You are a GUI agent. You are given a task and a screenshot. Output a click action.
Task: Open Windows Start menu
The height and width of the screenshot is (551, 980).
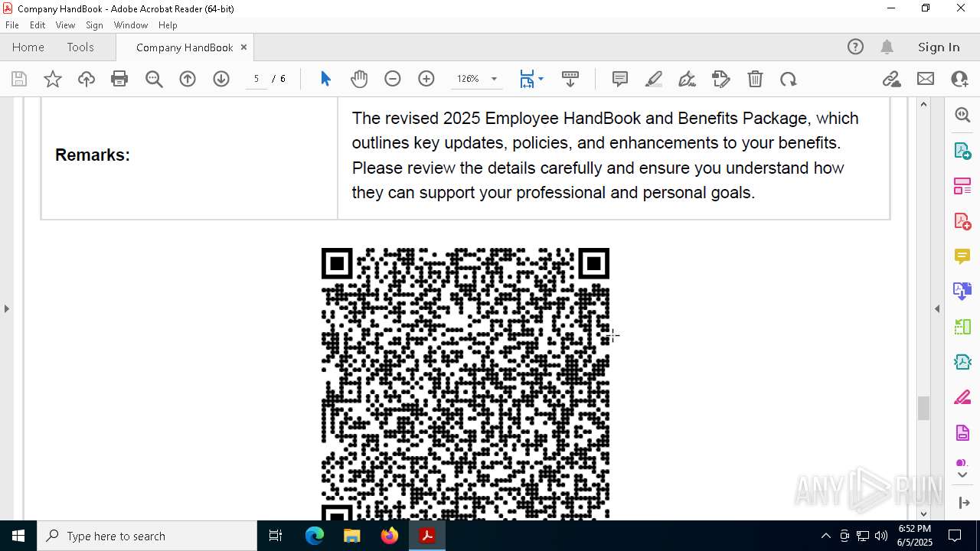point(18,536)
